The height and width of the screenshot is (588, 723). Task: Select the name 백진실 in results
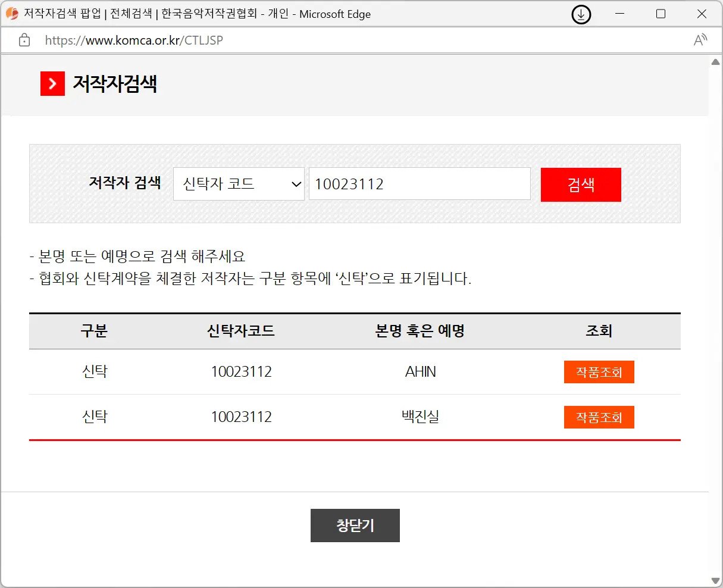pos(421,417)
